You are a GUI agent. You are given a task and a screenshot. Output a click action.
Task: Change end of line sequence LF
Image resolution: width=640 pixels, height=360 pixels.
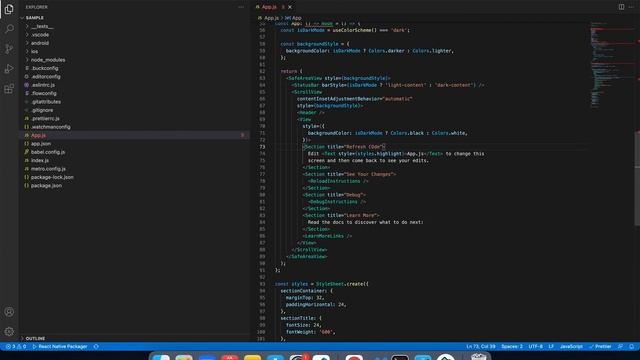(x=551, y=347)
